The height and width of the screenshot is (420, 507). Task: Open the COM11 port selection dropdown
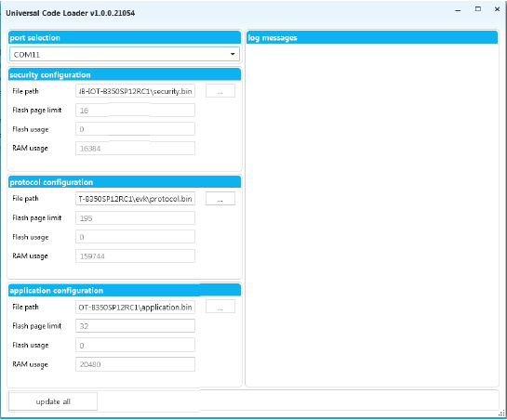pyautogui.click(x=125, y=54)
